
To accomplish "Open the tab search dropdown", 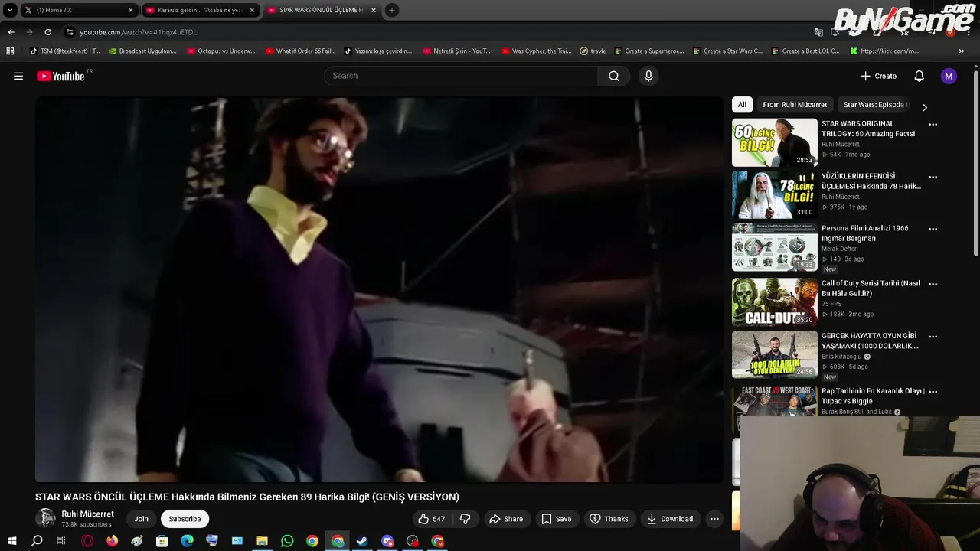I will pos(10,10).
